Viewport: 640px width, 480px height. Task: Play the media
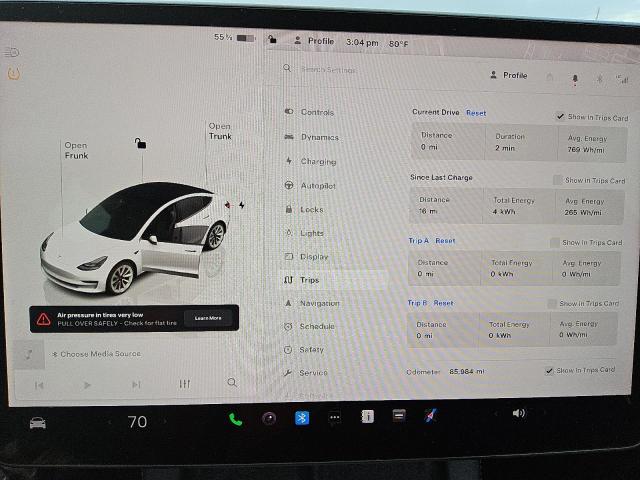click(87, 385)
